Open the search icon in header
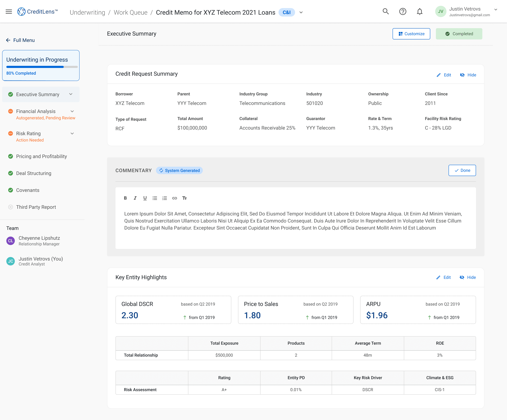507x420 pixels. [386, 12]
